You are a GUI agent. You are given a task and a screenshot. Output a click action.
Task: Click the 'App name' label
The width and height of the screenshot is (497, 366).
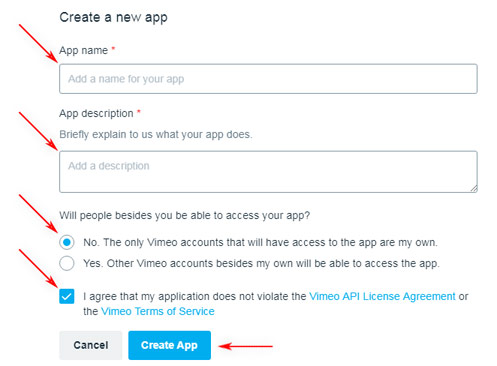click(x=84, y=50)
